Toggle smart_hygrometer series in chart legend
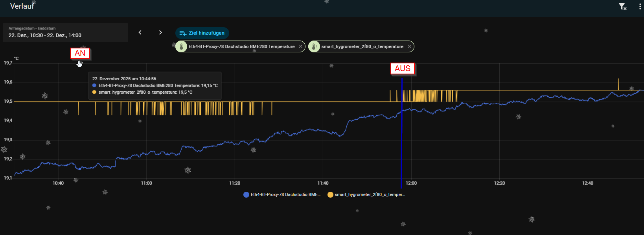This screenshot has width=644, height=235. (366, 194)
